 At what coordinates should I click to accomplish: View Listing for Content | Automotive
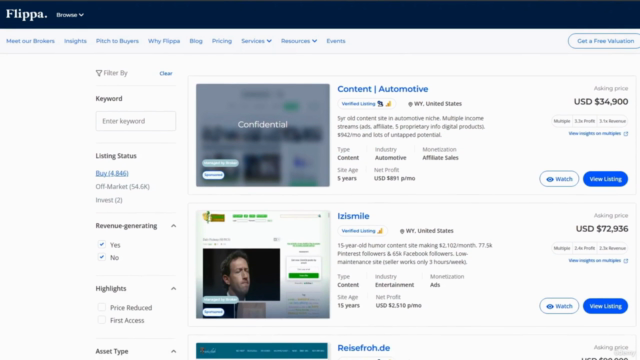(x=605, y=179)
